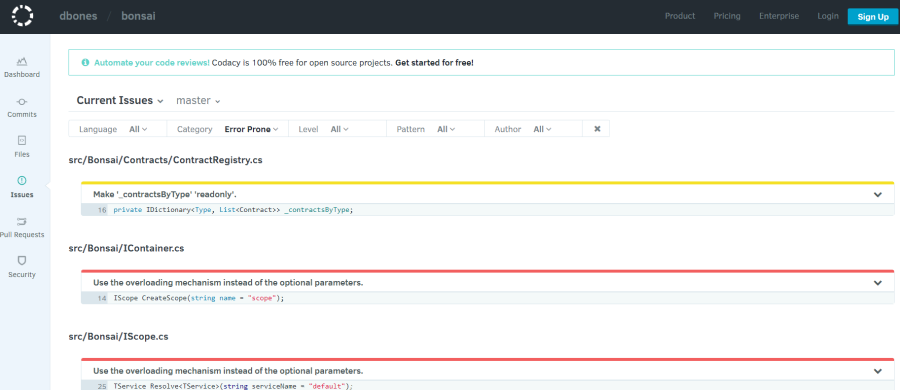
Task: Open the Language filter dropdown
Action: tap(138, 129)
